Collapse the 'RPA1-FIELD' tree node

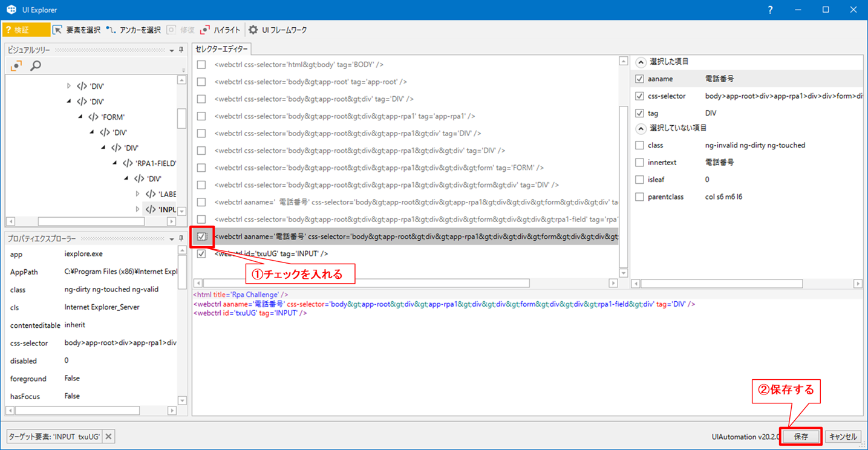pyautogui.click(x=115, y=163)
